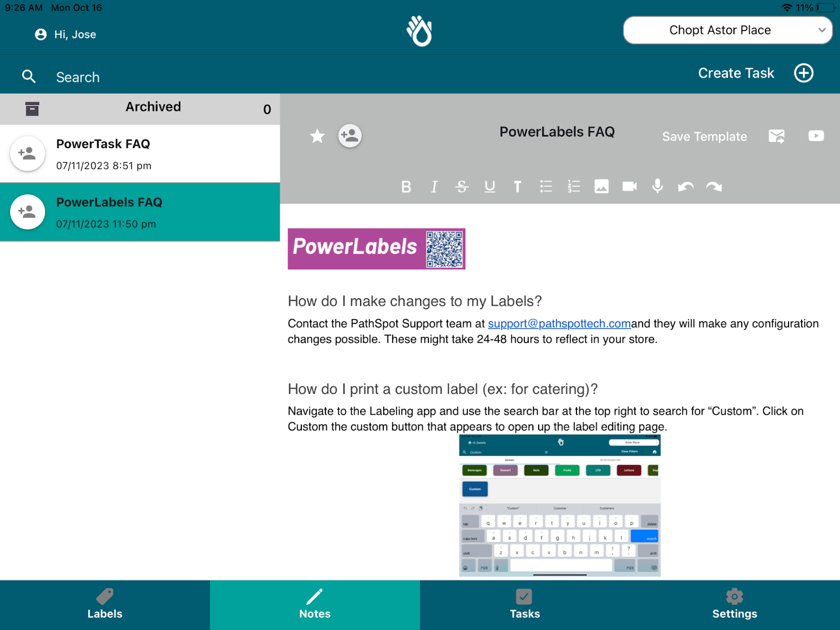840x630 pixels.
Task: Click the 07/11/2023 11:50 pm timestamp
Action: coord(106,224)
